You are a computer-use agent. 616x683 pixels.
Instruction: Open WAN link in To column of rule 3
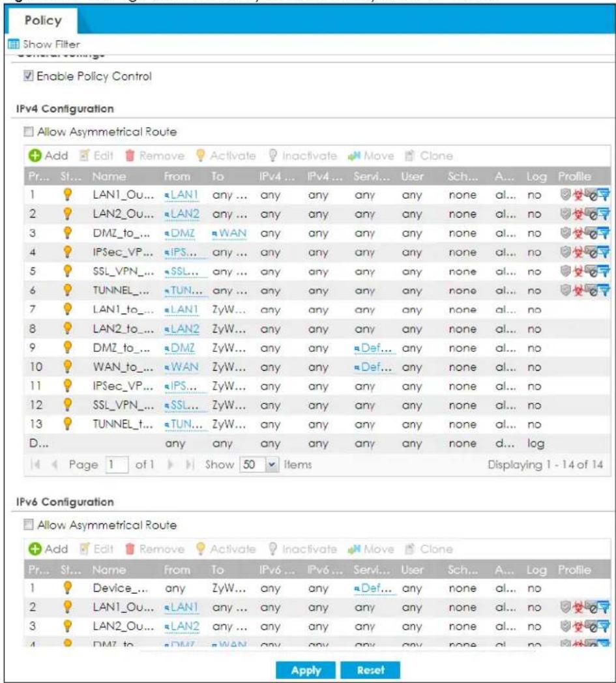229,233
